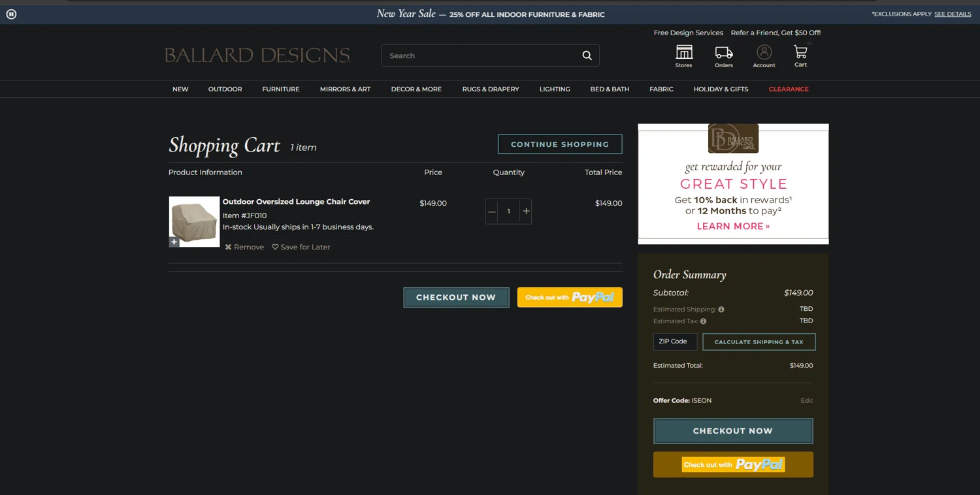Open the Account profile icon
Viewport: 980px width, 495px height.
(764, 56)
